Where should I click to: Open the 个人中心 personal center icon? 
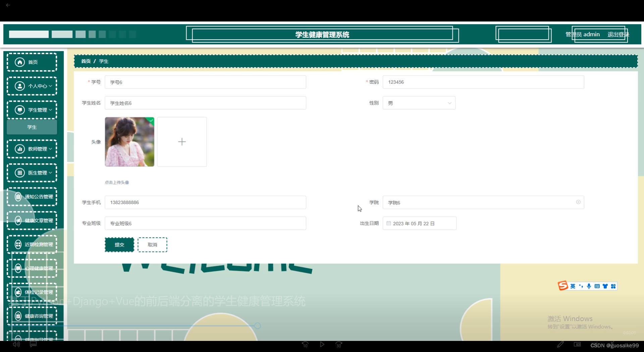click(19, 86)
